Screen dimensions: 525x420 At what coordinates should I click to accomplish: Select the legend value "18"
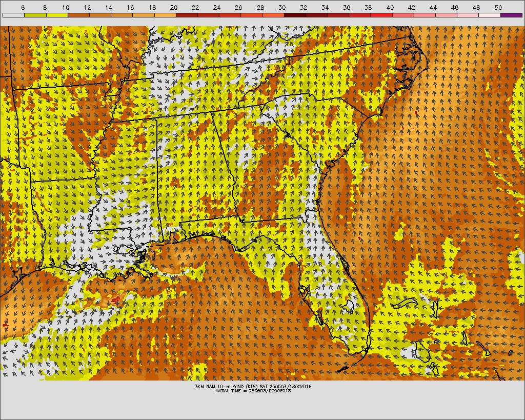point(152,8)
